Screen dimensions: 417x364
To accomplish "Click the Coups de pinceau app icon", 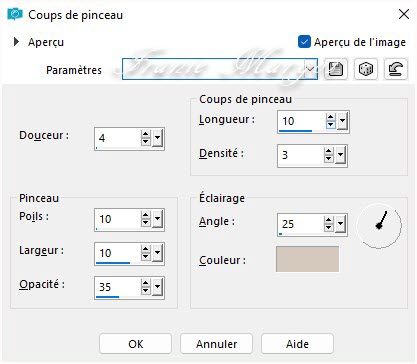I will click(x=15, y=14).
